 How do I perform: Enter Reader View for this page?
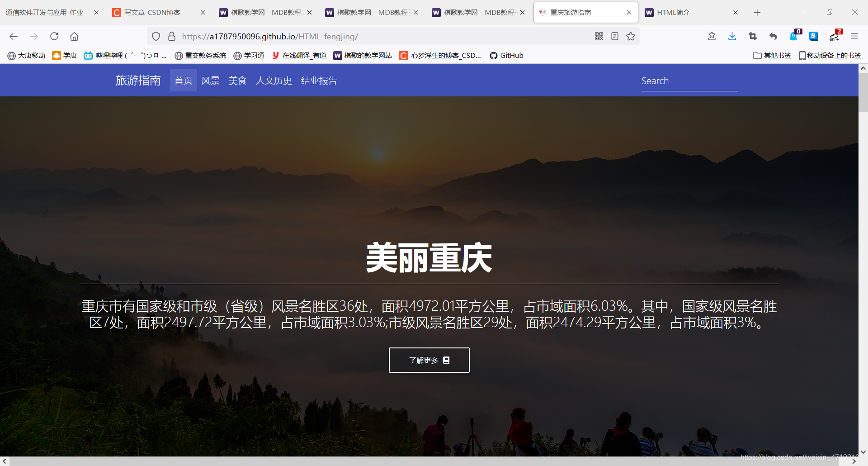point(615,36)
